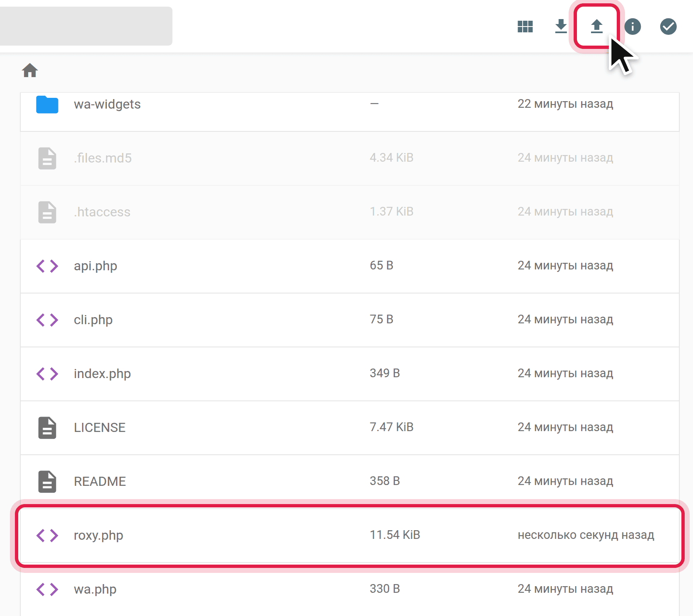Select the .files.md5 file name
This screenshot has width=693, height=616.
(x=103, y=158)
